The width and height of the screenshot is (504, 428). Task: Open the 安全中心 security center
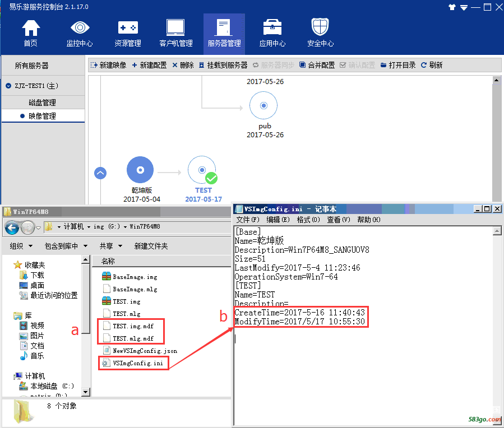coord(320,34)
